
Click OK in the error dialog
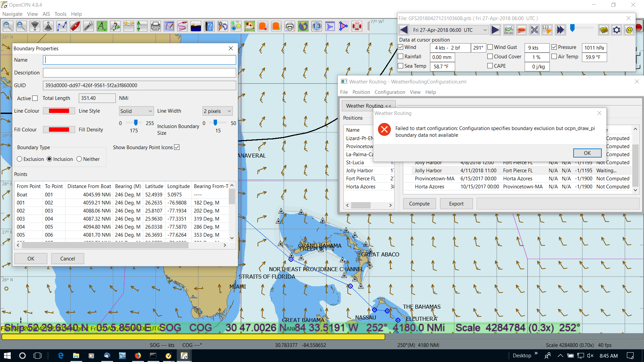pos(587,153)
